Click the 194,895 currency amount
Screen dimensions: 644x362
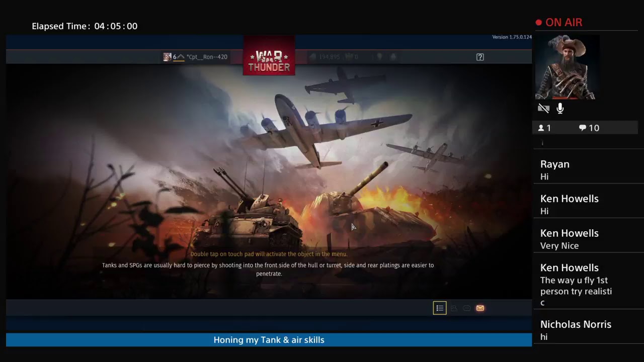coord(330,57)
